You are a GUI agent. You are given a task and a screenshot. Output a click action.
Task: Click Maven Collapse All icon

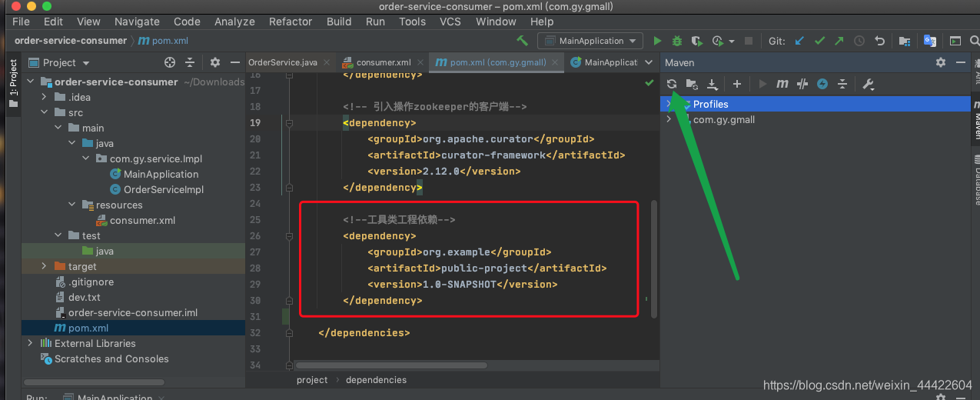tap(842, 84)
